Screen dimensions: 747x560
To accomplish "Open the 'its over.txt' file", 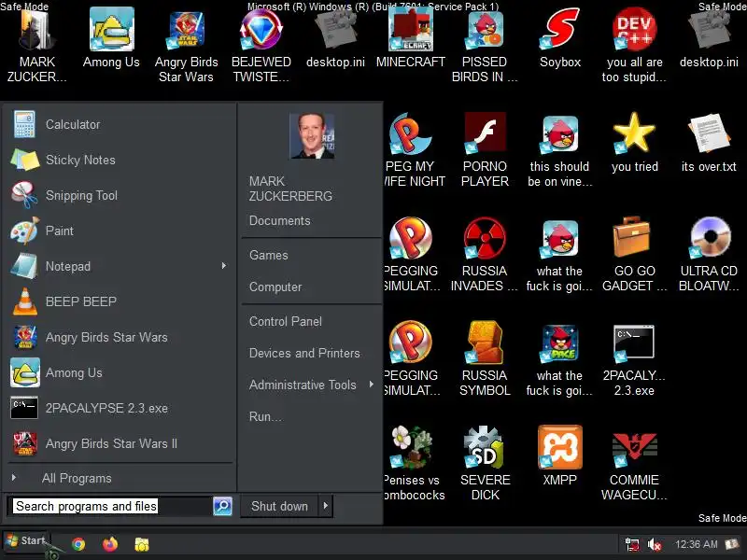I will coord(709,143).
